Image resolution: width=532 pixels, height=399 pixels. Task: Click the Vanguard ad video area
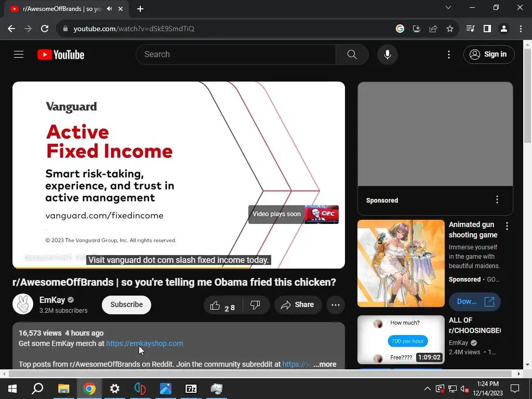[x=179, y=175]
